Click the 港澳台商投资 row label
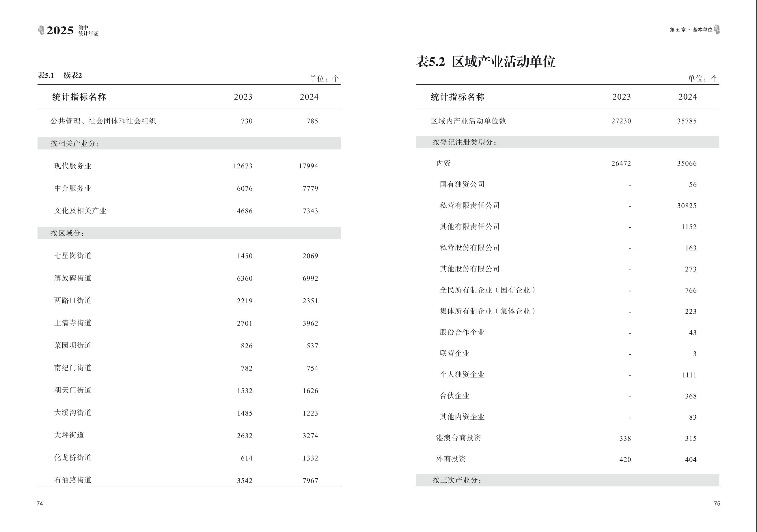Viewport: 757px width, 532px height. click(x=458, y=438)
